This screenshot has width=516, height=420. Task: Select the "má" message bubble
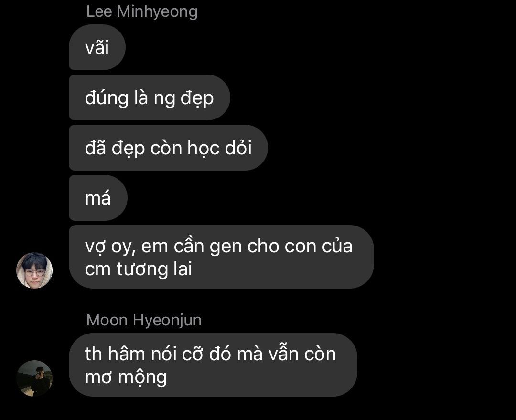(x=98, y=198)
